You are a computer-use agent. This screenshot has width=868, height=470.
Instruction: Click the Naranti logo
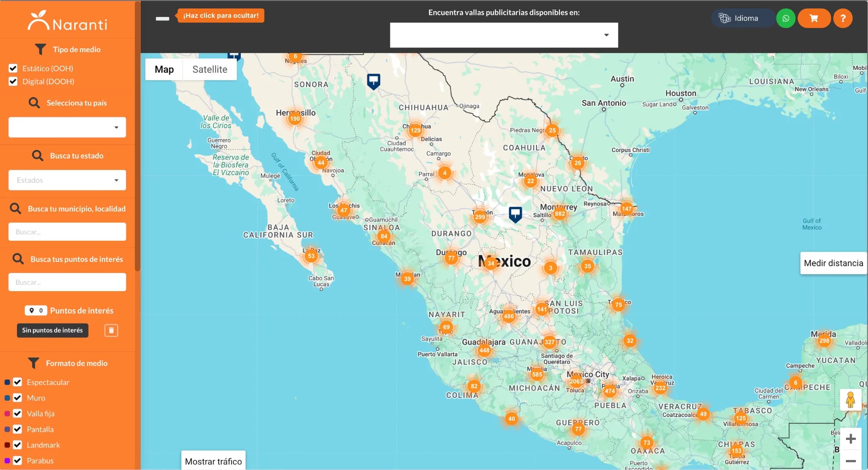click(x=68, y=19)
